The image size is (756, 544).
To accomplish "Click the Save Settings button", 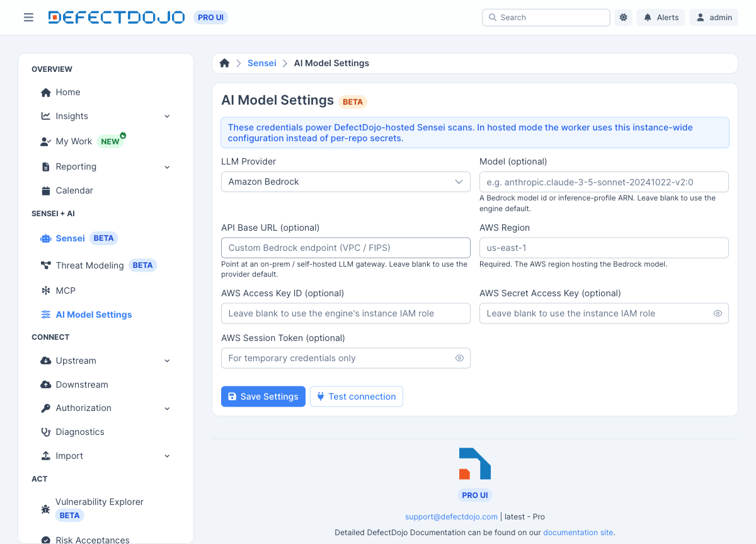I will 263,396.
